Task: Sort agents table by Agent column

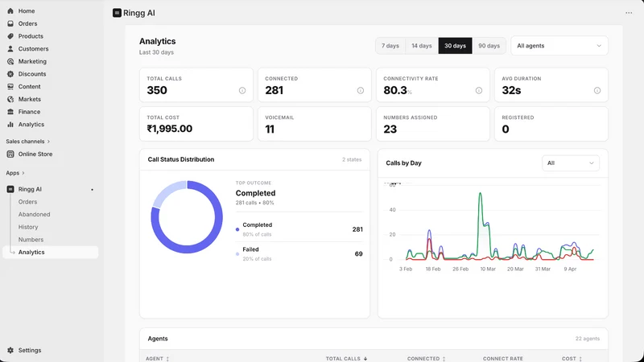Action: point(157,359)
